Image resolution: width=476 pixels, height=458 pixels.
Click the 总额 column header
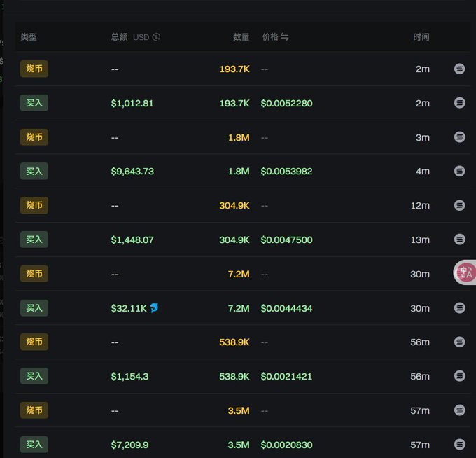(x=119, y=37)
